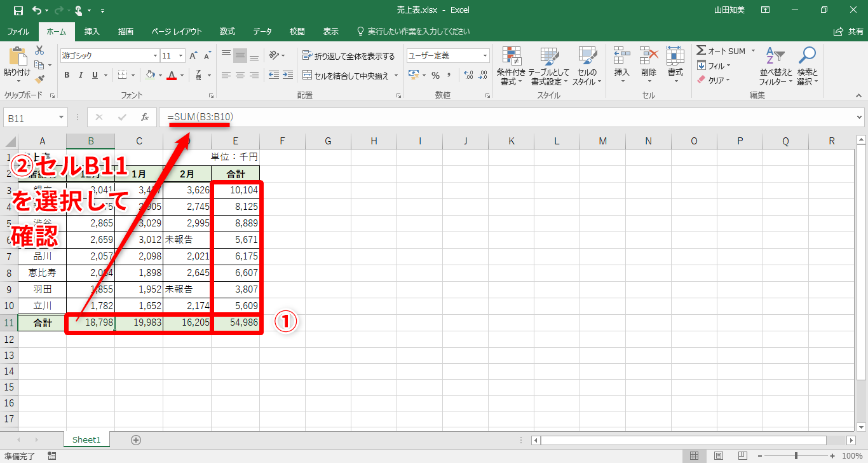Apply comma style number format
The image size is (868, 463).
click(x=449, y=75)
